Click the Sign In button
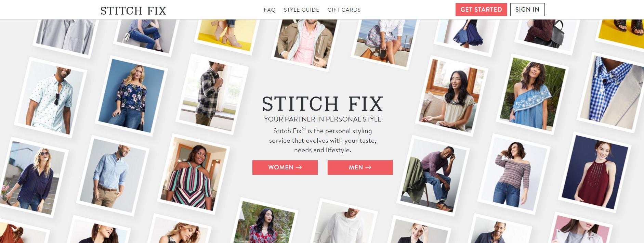 click(x=527, y=10)
